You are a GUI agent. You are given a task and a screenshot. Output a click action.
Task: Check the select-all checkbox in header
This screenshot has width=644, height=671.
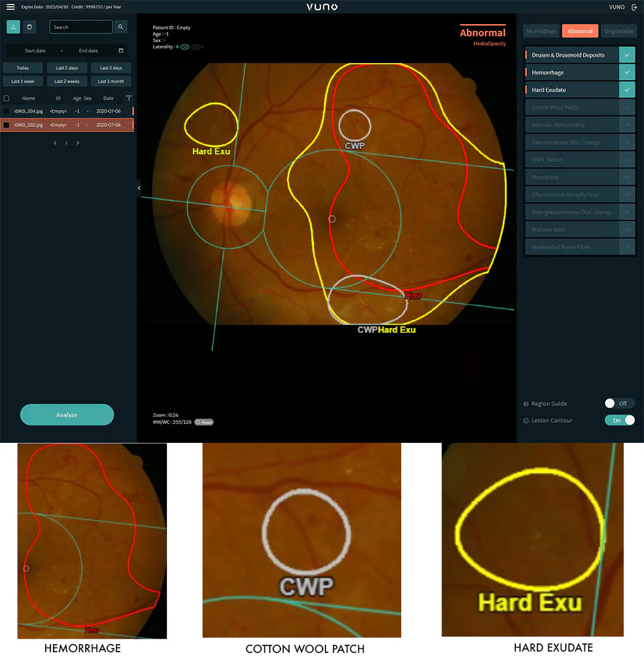pos(7,99)
